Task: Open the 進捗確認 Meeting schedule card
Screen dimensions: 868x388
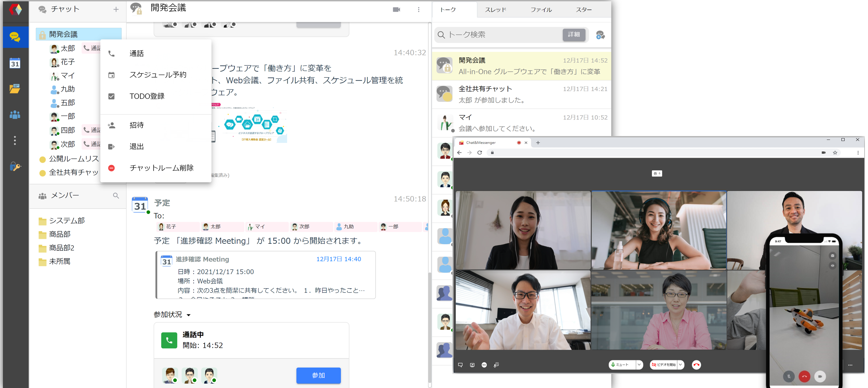Action: (x=265, y=275)
